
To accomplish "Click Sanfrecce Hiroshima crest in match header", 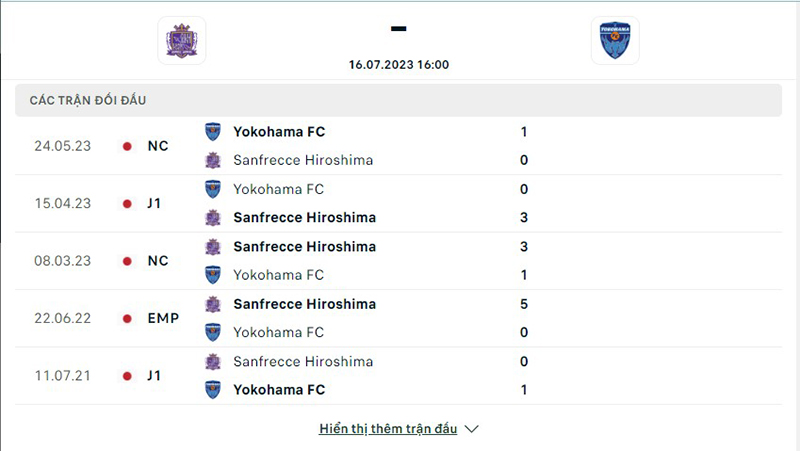I will pyautogui.click(x=182, y=41).
